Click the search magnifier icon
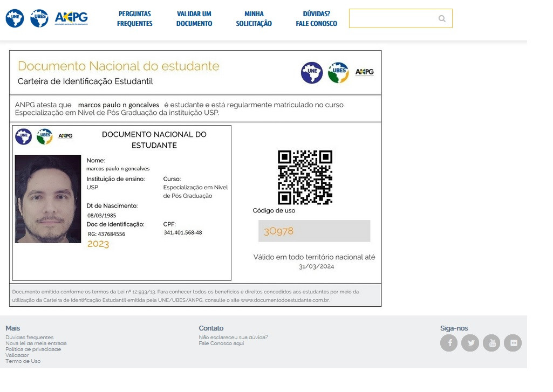 pyautogui.click(x=442, y=18)
